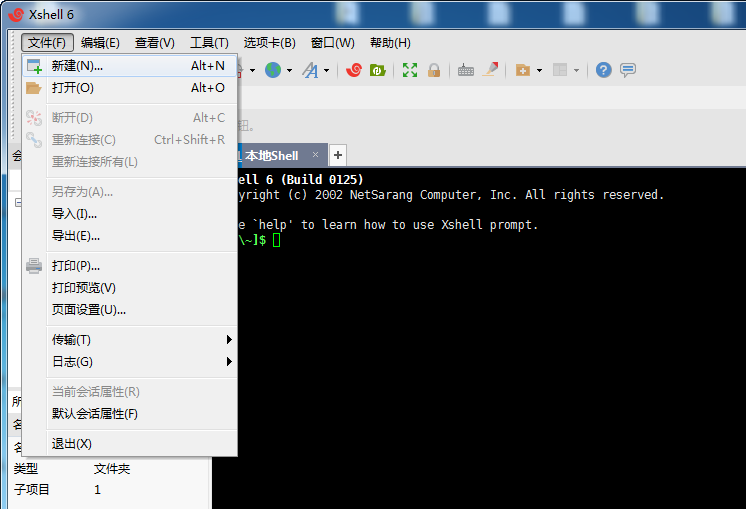The image size is (746, 509).
Task: Expand the Log 日志(G) submenu
Action: pyautogui.click(x=129, y=362)
